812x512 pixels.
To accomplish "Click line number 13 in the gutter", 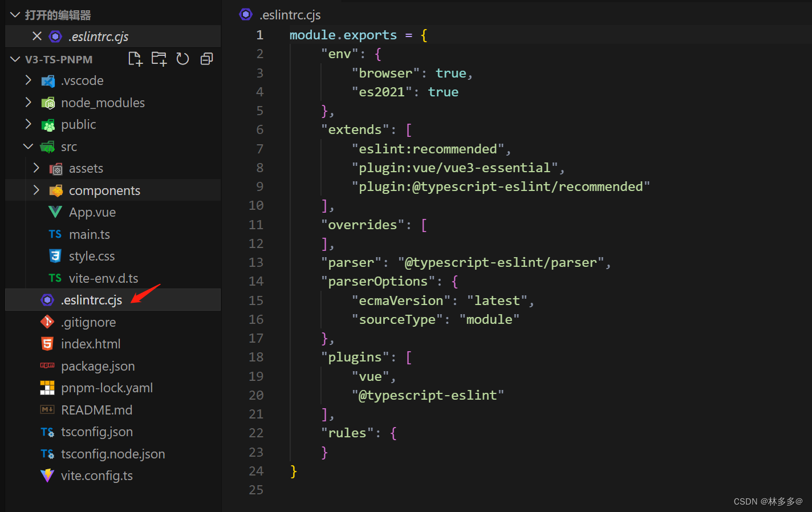I will (256, 262).
